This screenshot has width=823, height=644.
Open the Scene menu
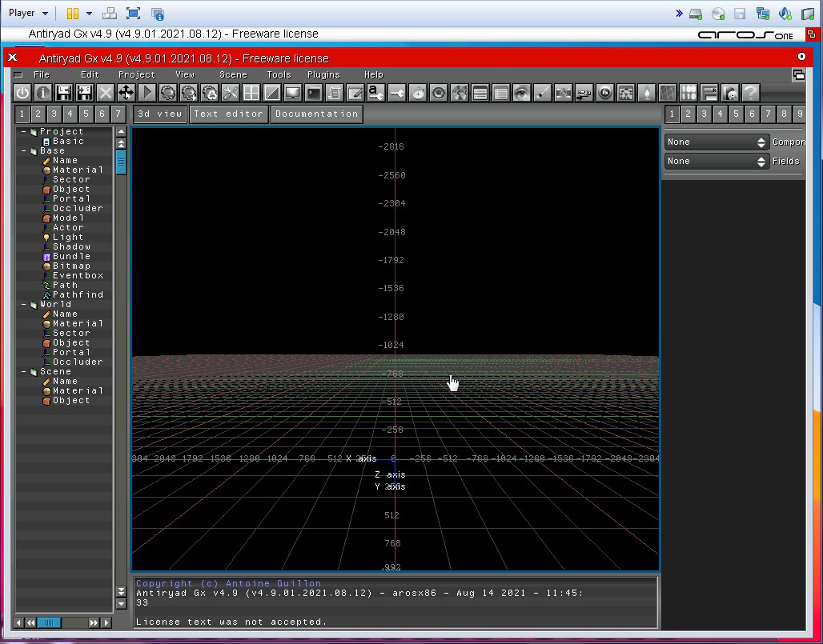(233, 74)
